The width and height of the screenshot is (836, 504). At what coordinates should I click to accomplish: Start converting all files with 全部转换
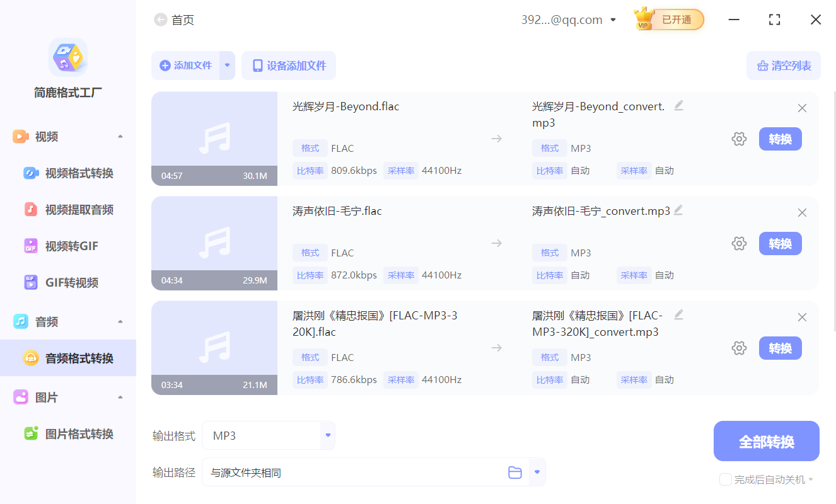pos(766,441)
